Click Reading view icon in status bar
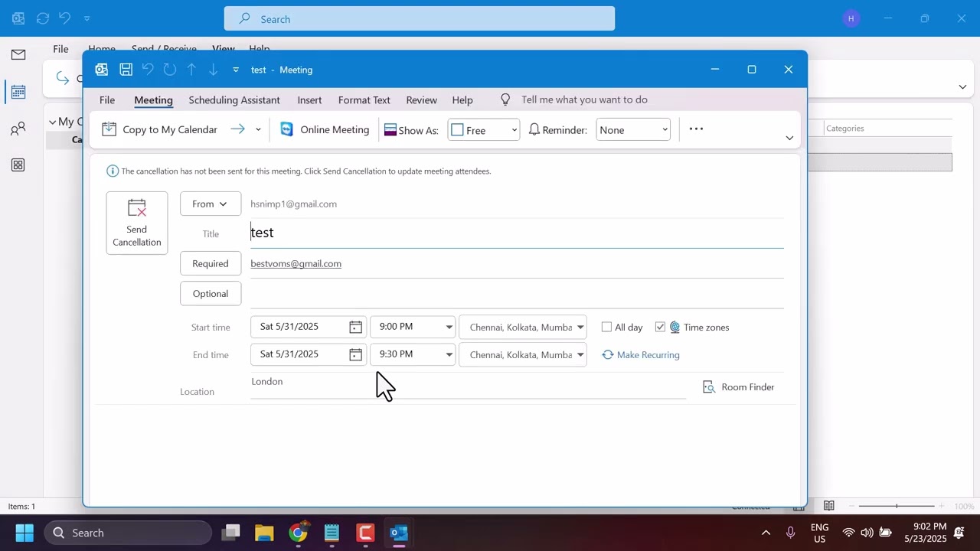Screen dimensions: 980x551 coord(829,506)
